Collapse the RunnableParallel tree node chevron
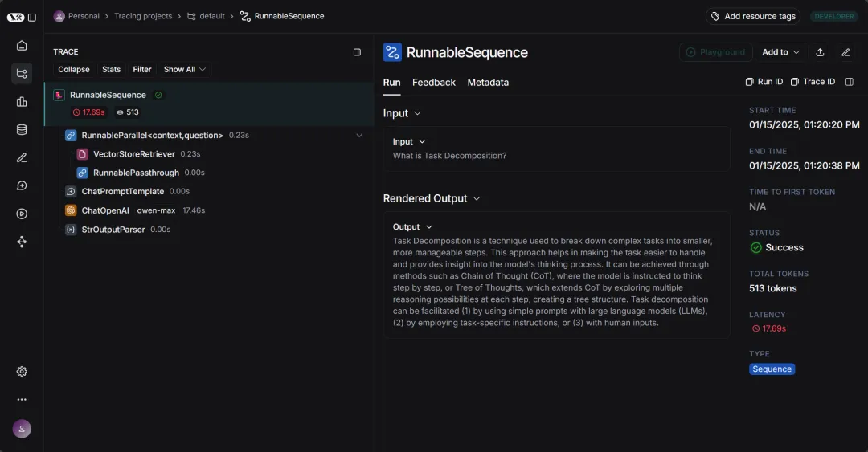Viewport: 868px width, 452px height. point(359,136)
